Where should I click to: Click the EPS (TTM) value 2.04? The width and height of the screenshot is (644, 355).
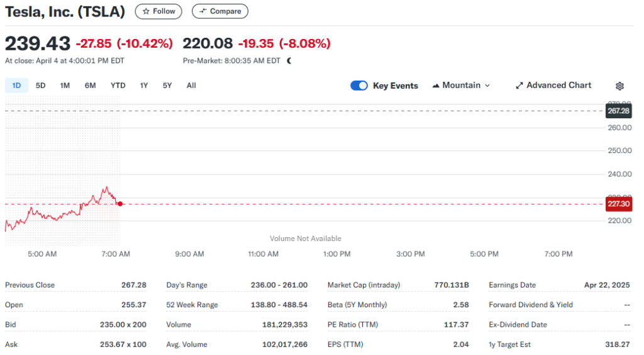click(x=461, y=344)
